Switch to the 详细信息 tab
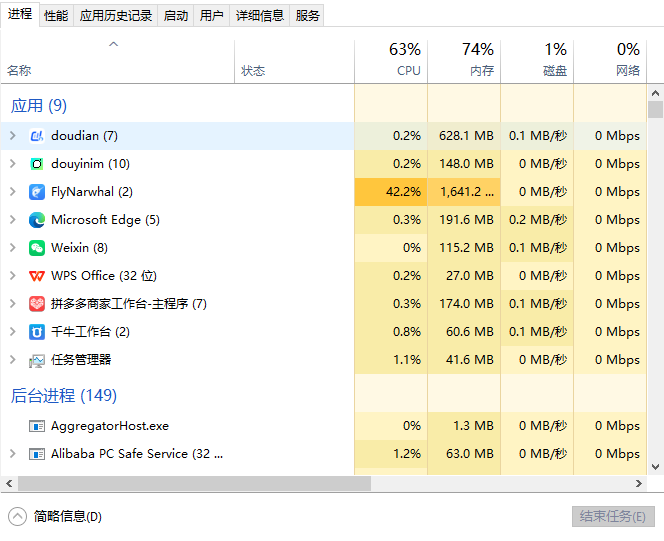 (x=260, y=16)
